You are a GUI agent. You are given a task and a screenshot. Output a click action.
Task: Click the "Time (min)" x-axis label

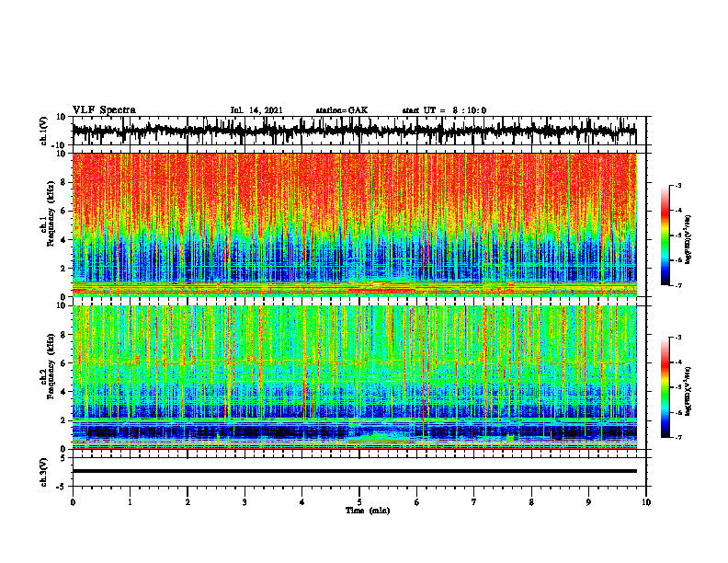pos(368,511)
